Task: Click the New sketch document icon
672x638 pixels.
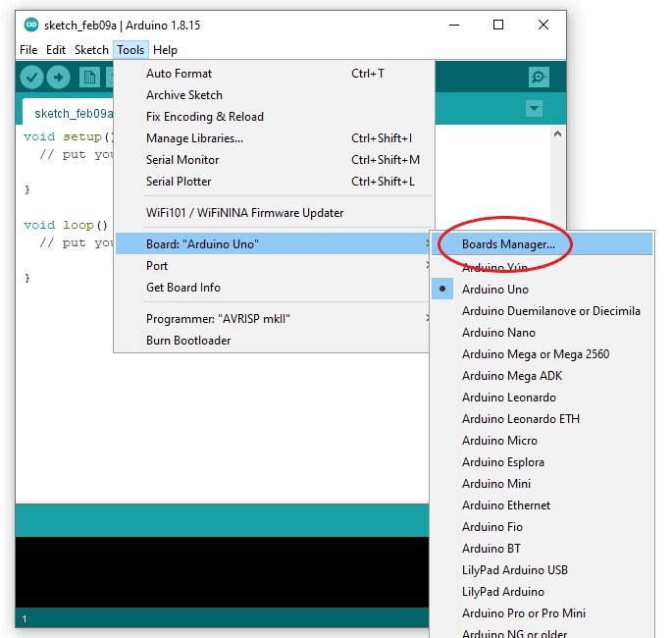Action: click(x=90, y=78)
